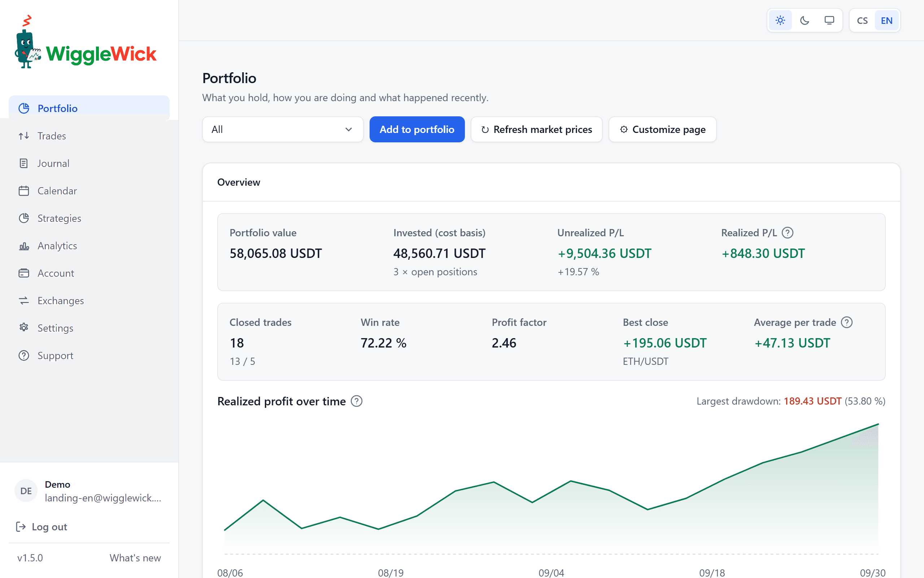Click Add to portfolio button

click(417, 129)
